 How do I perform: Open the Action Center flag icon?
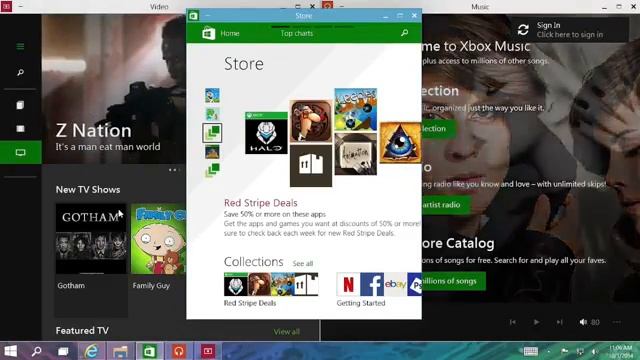coord(564,351)
